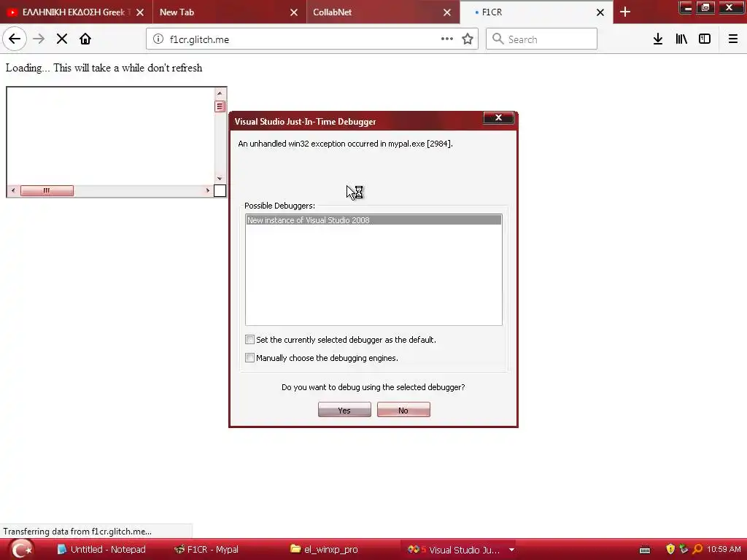Go back using the browser back arrow
Viewport: 747px width, 560px height.
pyautogui.click(x=15, y=39)
